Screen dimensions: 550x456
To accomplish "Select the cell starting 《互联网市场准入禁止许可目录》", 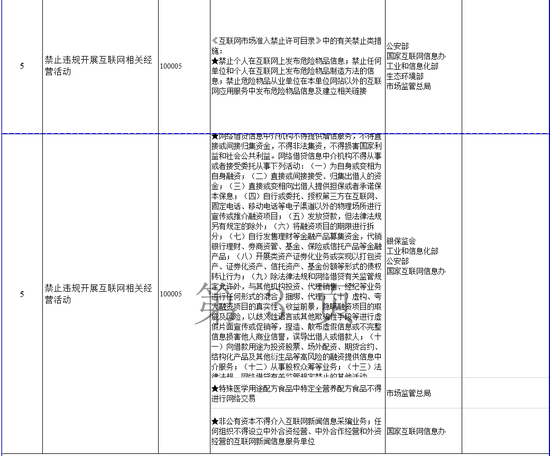I will [x=297, y=66].
